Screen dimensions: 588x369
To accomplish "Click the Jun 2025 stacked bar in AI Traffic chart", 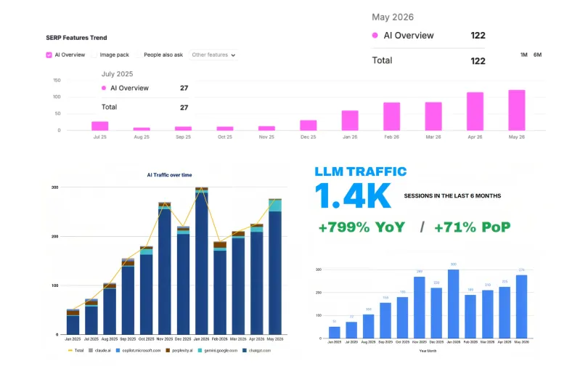I will [73, 322].
